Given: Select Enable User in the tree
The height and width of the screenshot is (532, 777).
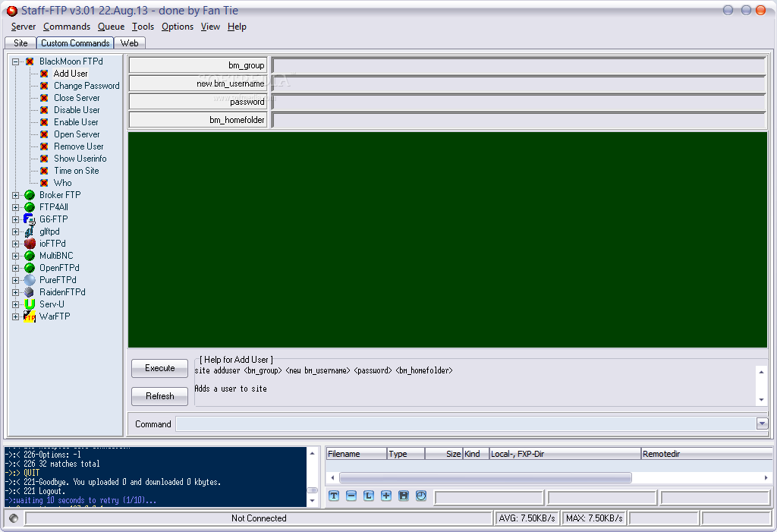Looking at the screenshot, I should pyautogui.click(x=76, y=122).
